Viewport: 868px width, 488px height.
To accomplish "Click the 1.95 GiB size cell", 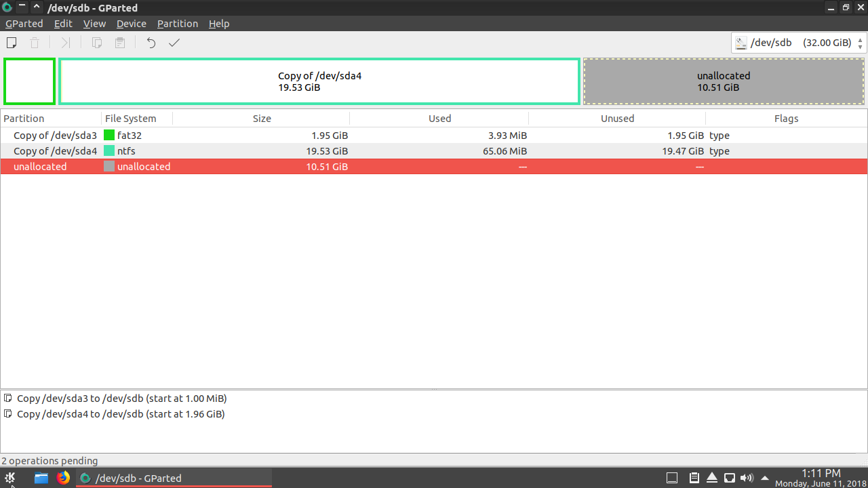I will click(x=330, y=136).
